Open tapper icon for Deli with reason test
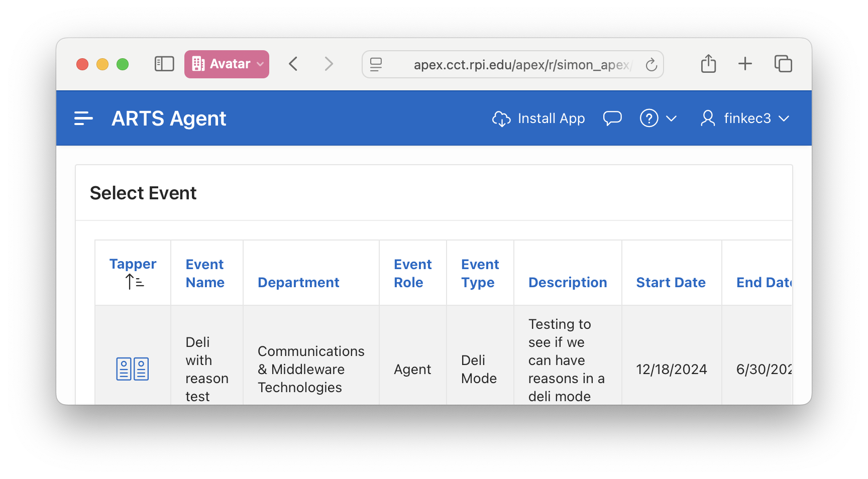Image resolution: width=868 pixels, height=479 pixels. (x=133, y=369)
